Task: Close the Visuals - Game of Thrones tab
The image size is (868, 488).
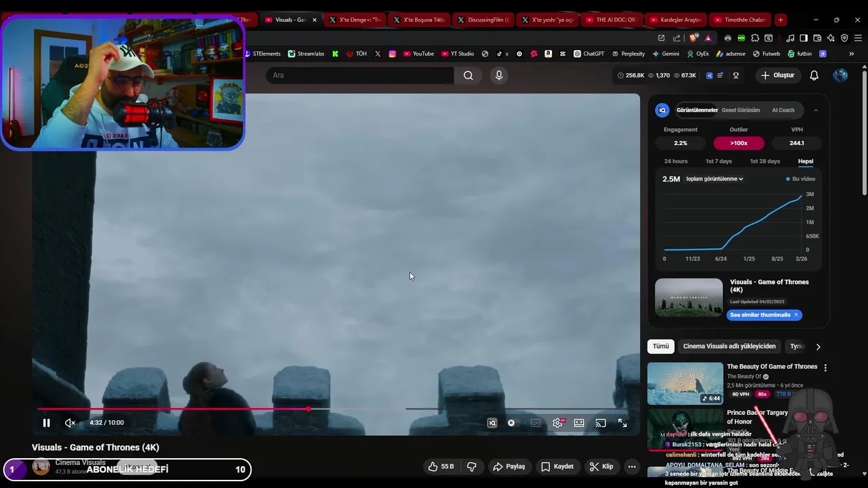Action: [x=315, y=20]
